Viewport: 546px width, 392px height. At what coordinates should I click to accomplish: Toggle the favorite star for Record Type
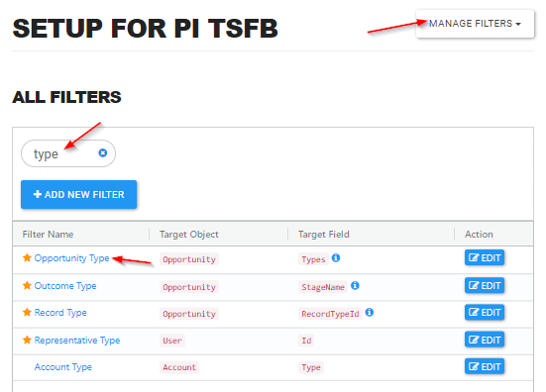(27, 313)
